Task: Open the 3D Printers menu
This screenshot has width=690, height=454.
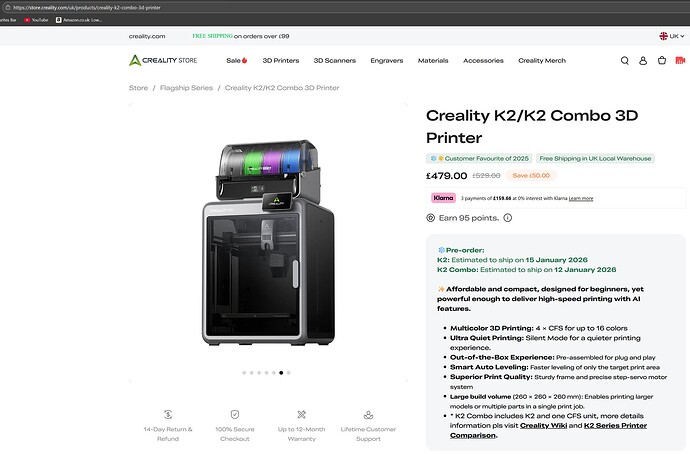Action: pos(280,60)
